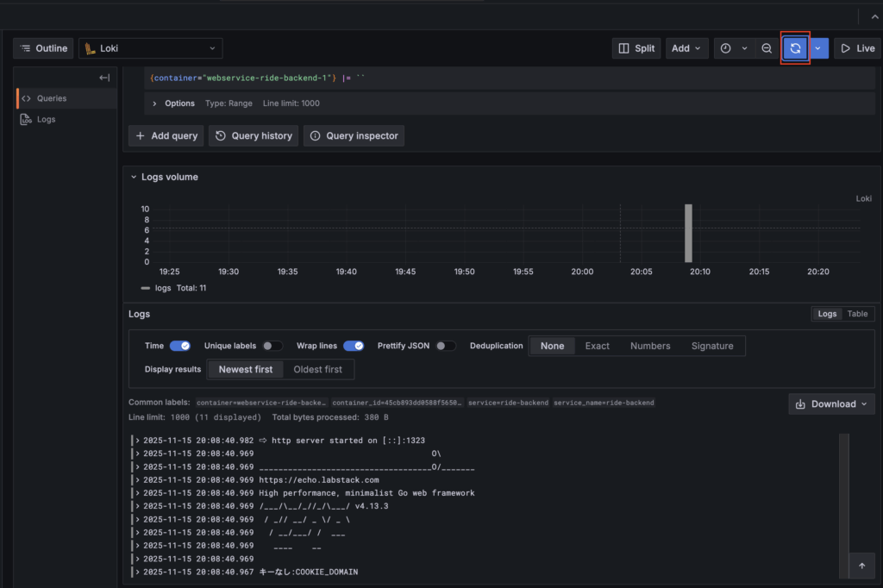Enable Unique labels toggle
The height and width of the screenshot is (588, 883).
coord(272,346)
